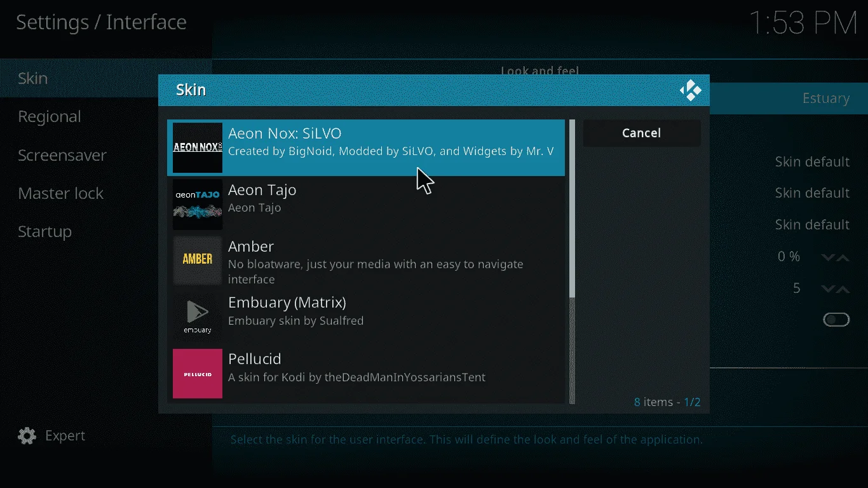Select the Aeon Nox: SiLVO skin

[x=366, y=147]
